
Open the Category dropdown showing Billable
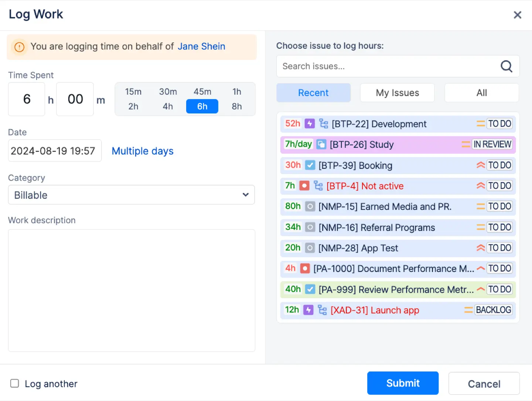click(x=131, y=195)
